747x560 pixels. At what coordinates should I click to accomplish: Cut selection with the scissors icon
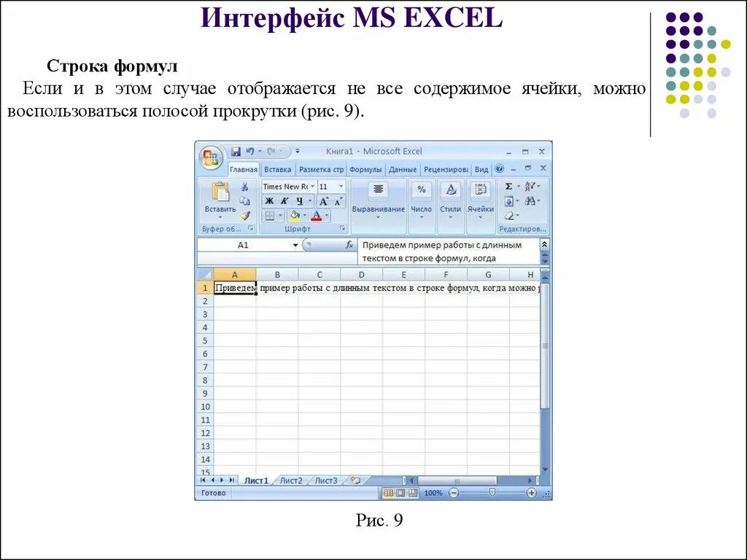click(245, 187)
